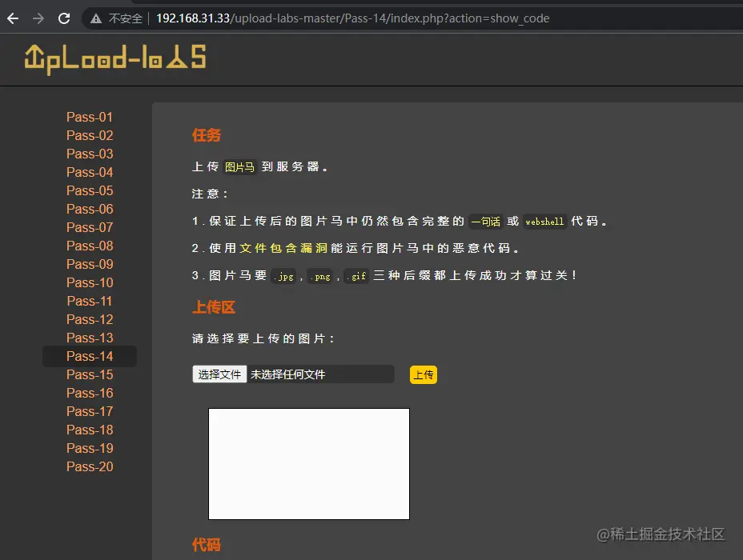Click the 未选择任何文件 file status text
Image resolution: width=743 pixels, height=560 pixels.
(287, 374)
